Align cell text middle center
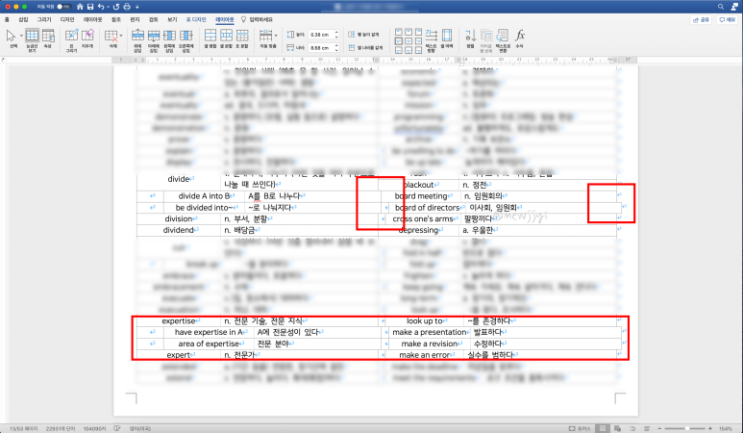 [x=408, y=41]
